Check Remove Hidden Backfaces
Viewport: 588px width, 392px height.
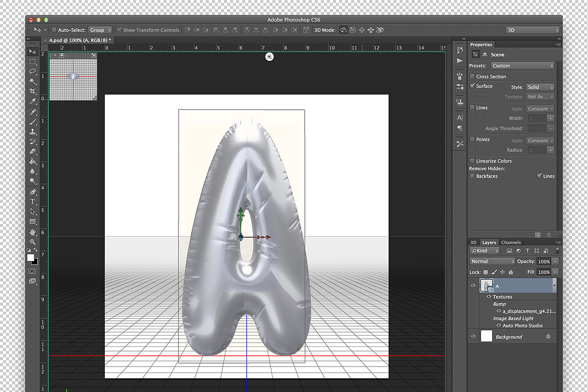(472, 176)
